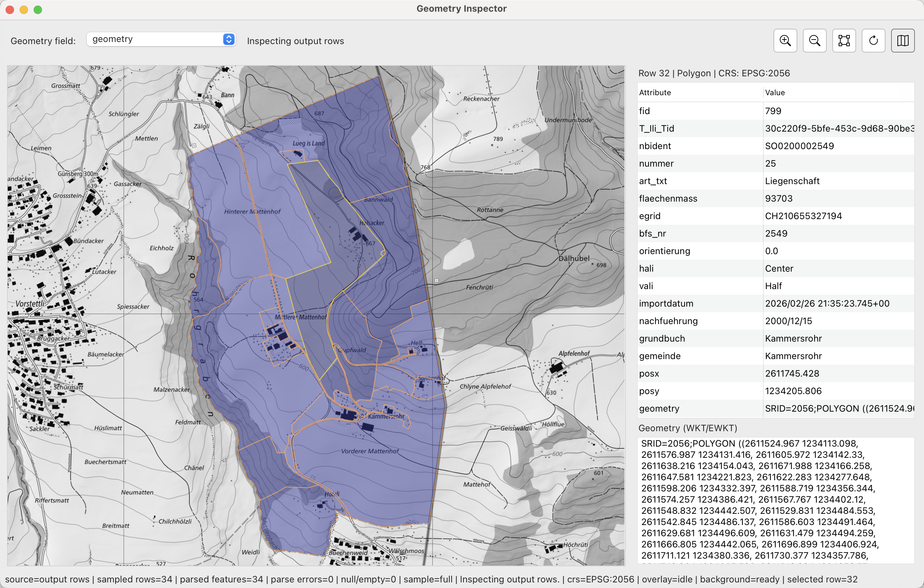Viewport: 924px width, 588px height.
Task: Click the zoom out magnifier button
Action: pyautogui.click(x=814, y=41)
